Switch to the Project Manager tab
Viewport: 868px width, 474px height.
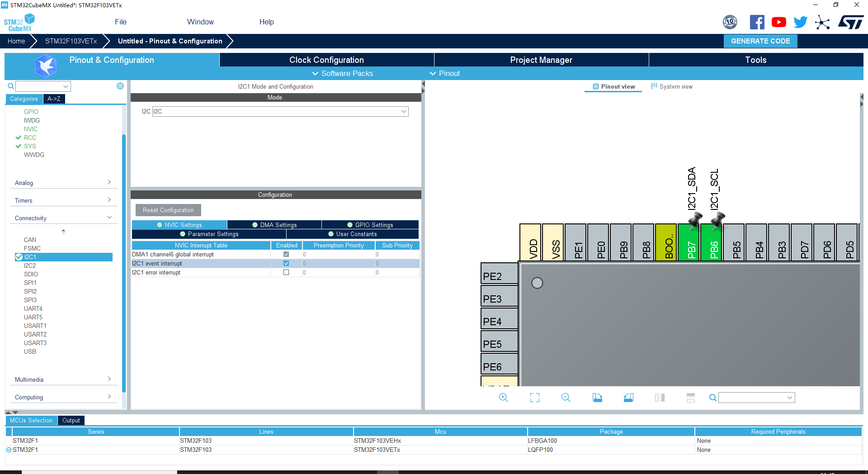541,60
